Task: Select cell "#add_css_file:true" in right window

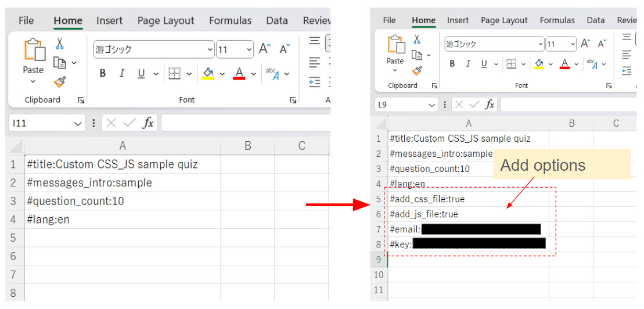Action: [468, 199]
